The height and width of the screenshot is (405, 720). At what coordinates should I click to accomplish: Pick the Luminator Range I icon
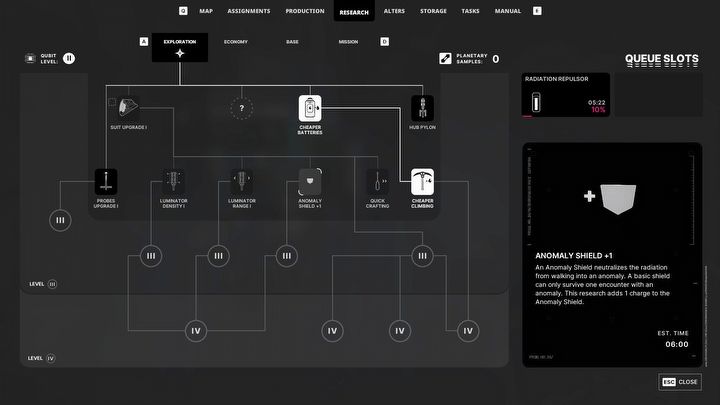[243, 181]
